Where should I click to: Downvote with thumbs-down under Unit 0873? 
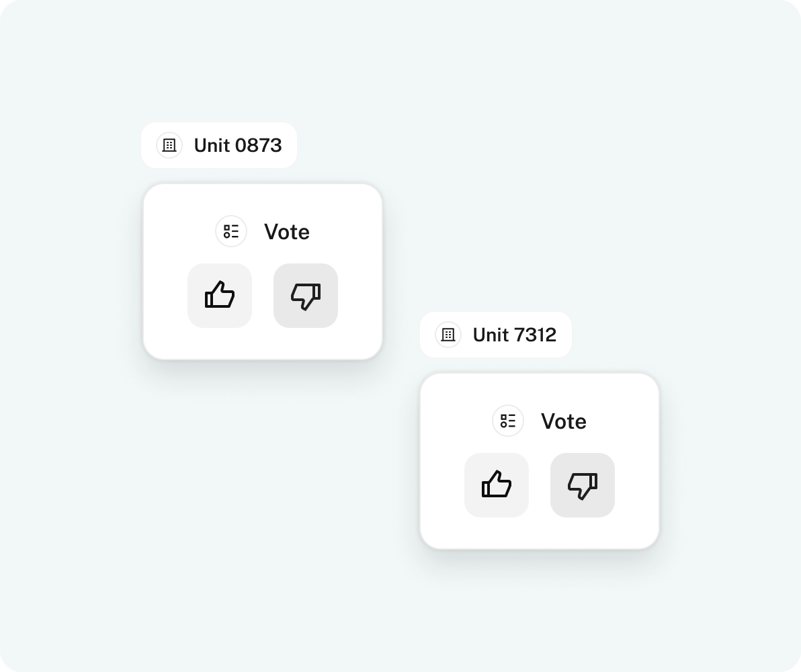click(x=306, y=296)
